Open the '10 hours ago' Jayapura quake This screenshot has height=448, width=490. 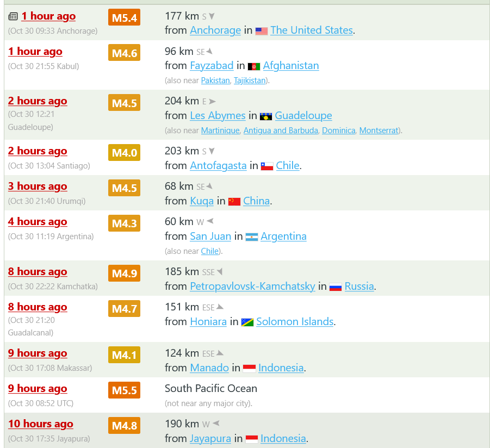[41, 424]
